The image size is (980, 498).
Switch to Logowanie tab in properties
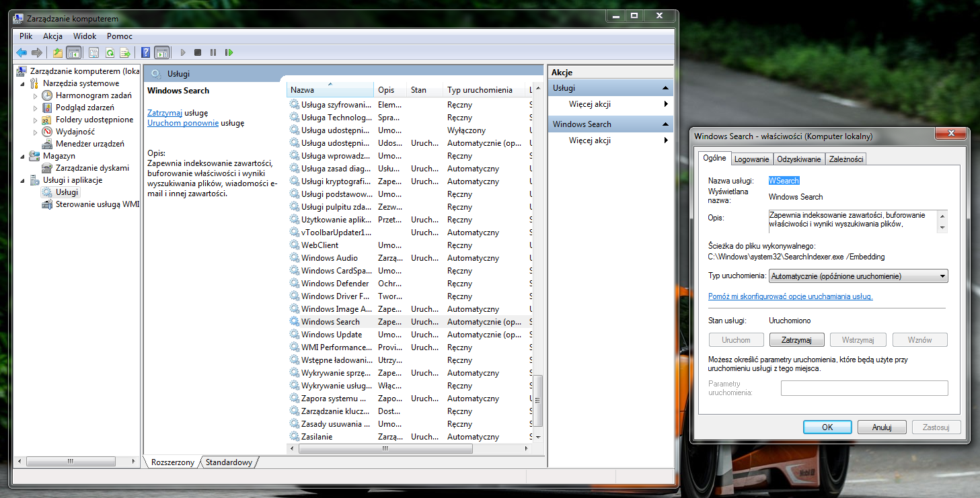pyautogui.click(x=751, y=159)
